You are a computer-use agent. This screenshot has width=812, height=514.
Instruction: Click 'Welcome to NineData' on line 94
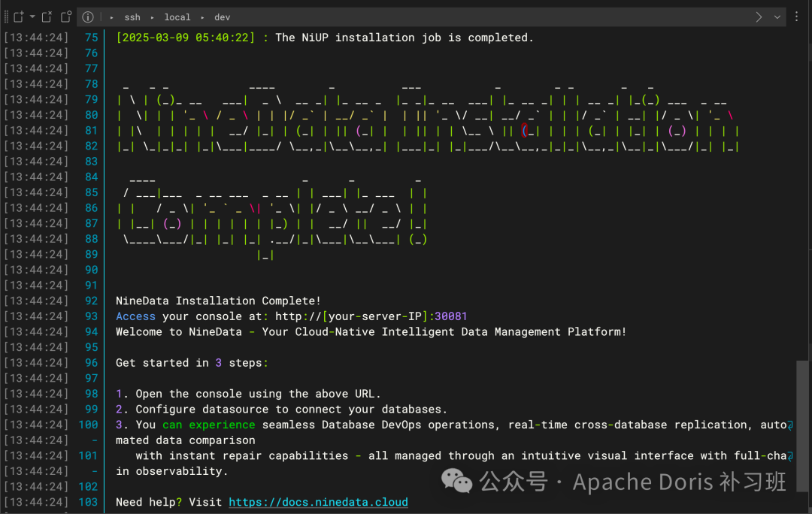(179, 332)
